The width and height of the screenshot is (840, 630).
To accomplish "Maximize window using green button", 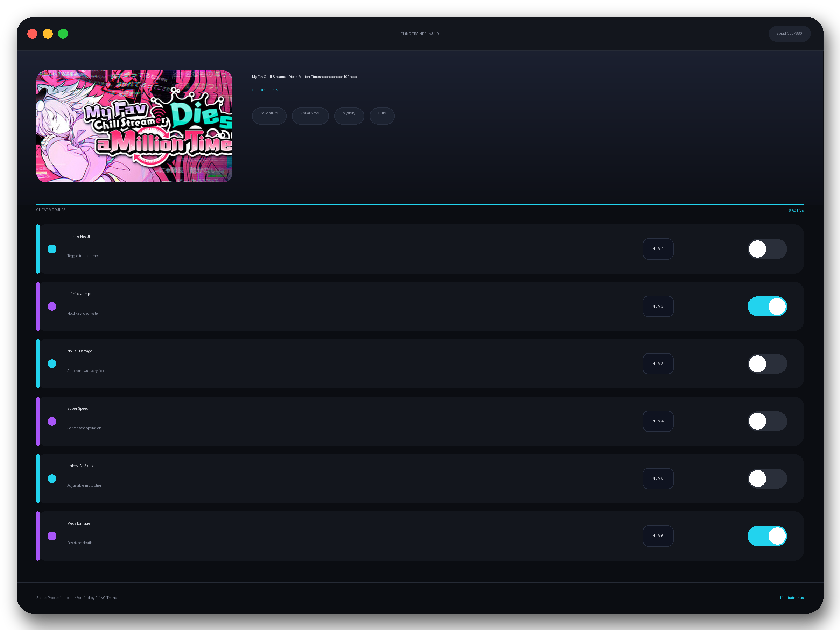I will [63, 34].
